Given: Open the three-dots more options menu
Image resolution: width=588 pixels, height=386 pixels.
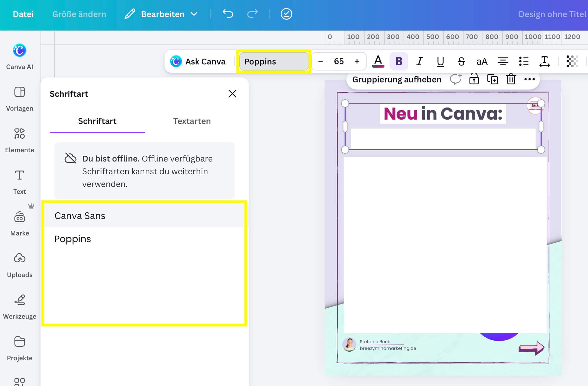Looking at the screenshot, I should pos(529,79).
